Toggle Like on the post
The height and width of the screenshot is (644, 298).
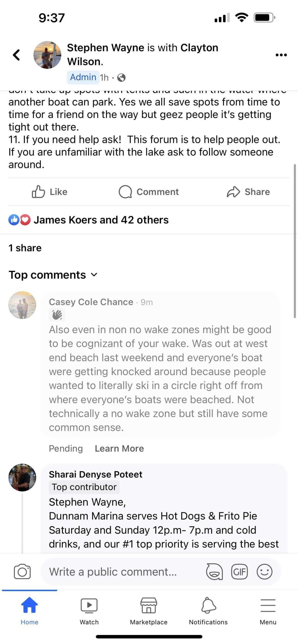pyautogui.click(x=50, y=192)
